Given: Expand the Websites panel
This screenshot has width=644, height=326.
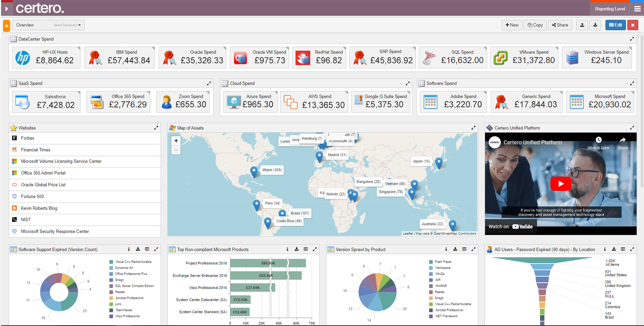Looking at the screenshot, I should click(156, 128).
